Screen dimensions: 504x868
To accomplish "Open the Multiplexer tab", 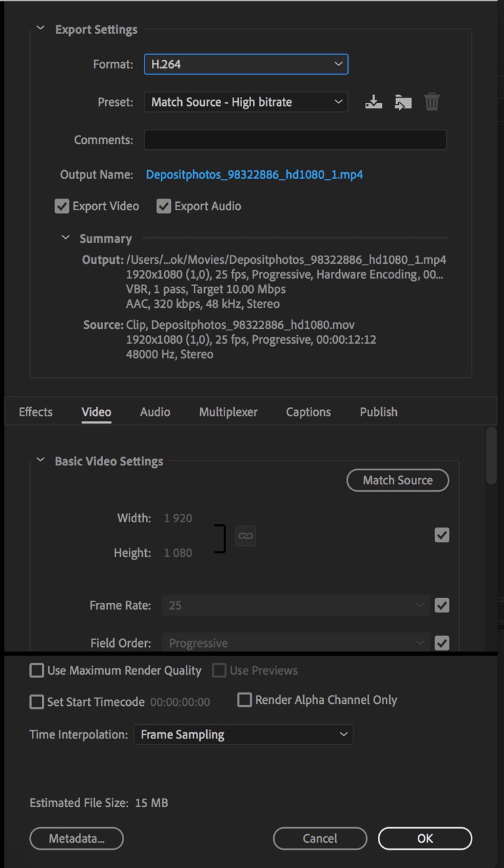I will tap(229, 412).
